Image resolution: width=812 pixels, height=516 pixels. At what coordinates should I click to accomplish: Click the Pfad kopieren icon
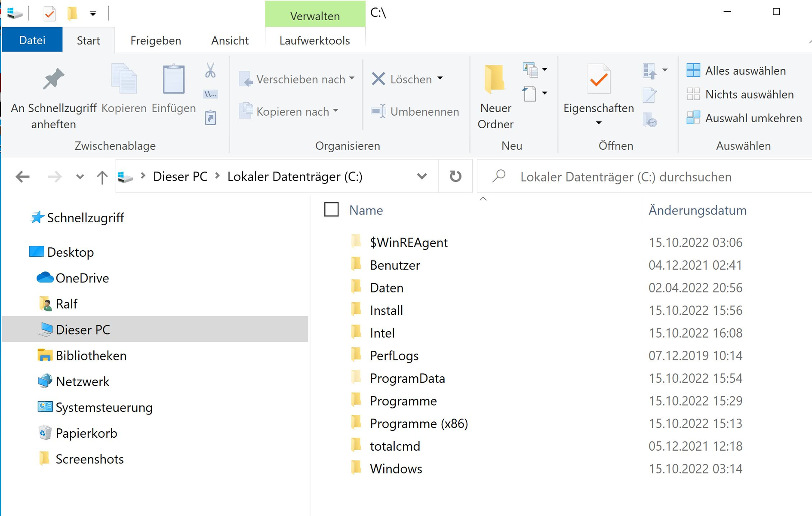pos(210,94)
